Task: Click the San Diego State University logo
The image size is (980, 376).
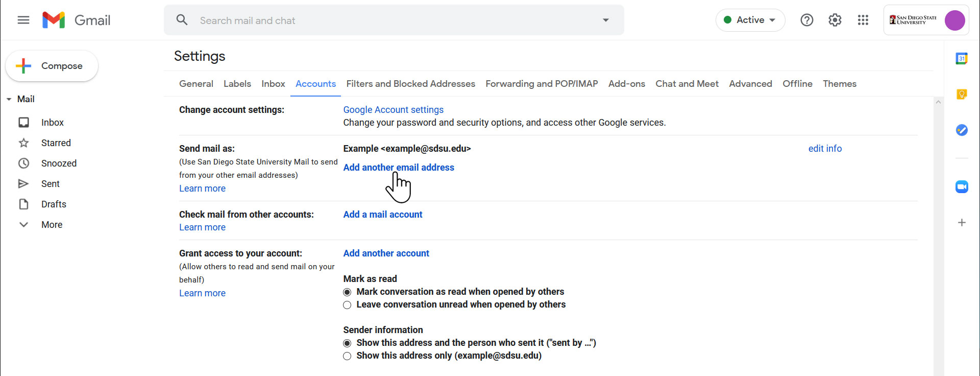Action: tap(913, 20)
